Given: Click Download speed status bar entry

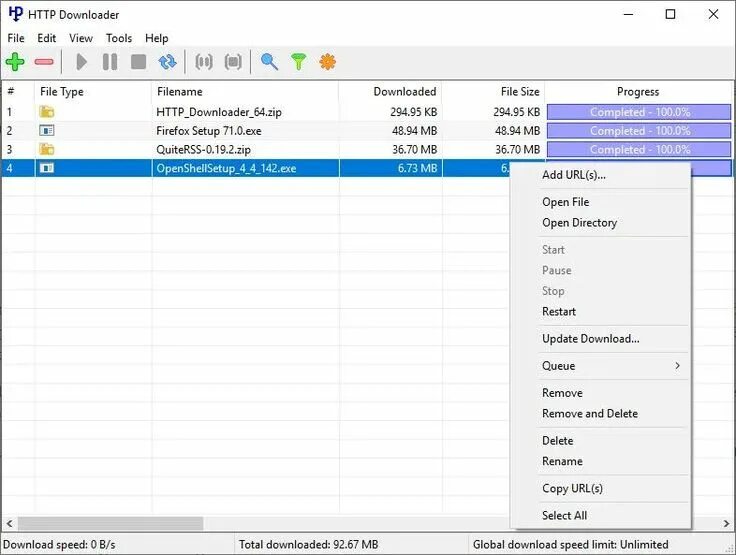Looking at the screenshot, I should point(59,545).
